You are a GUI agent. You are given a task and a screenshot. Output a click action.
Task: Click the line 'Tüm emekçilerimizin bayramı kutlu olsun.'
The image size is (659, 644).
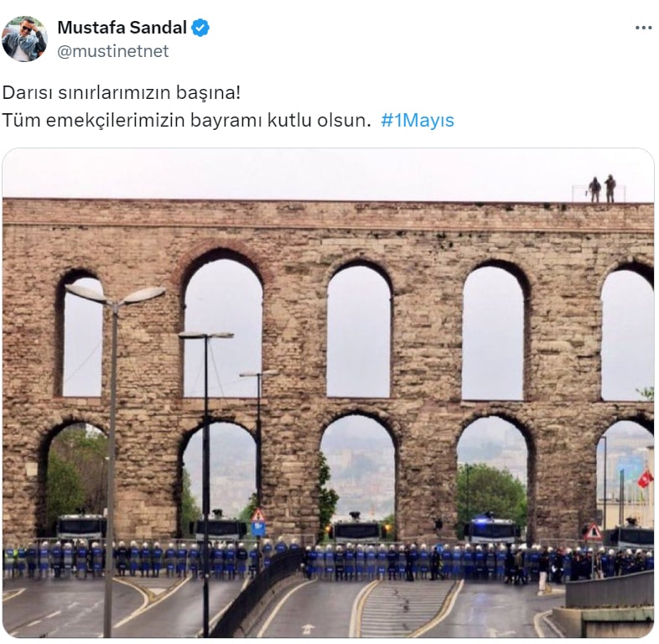(187, 120)
